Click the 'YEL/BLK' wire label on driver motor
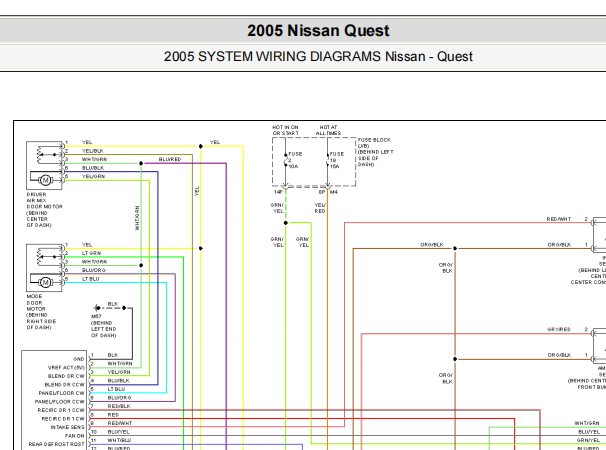The height and width of the screenshot is (450, 606). (93, 151)
